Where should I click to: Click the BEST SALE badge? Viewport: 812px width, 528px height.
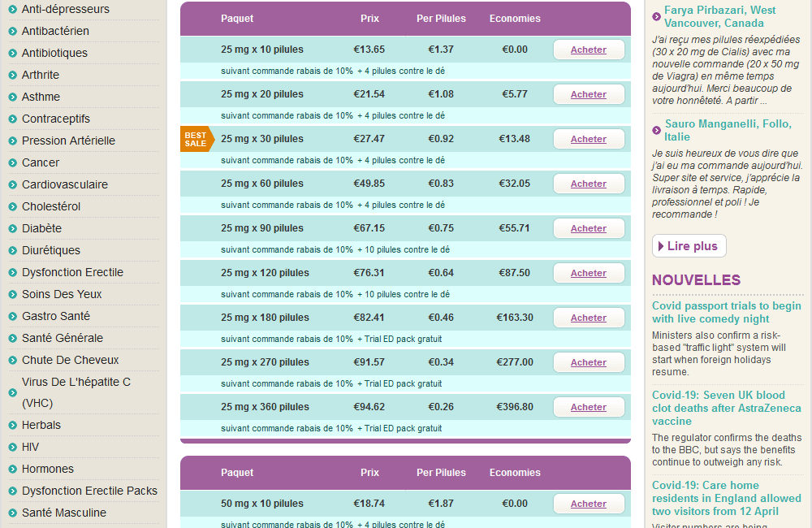coord(197,139)
